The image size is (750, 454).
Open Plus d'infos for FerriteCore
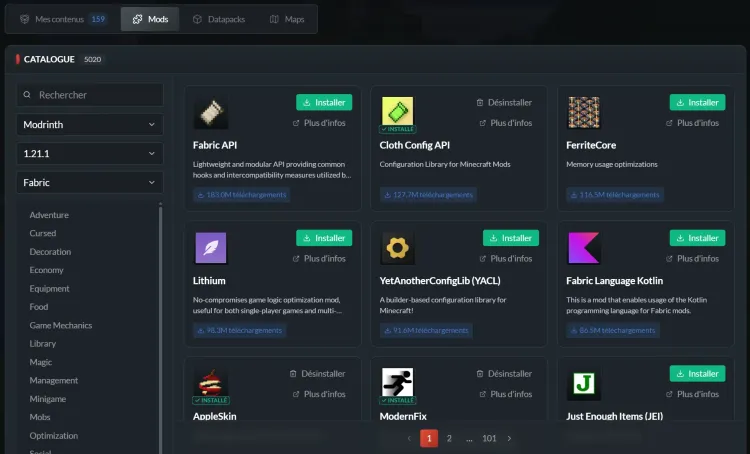click(692, 123)
